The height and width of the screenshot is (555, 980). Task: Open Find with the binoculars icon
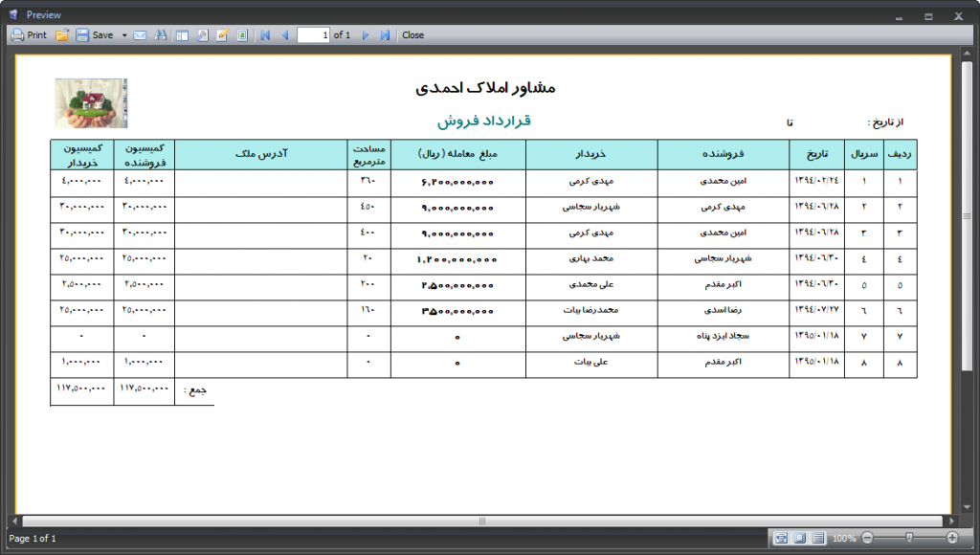(x=161, y=35)
